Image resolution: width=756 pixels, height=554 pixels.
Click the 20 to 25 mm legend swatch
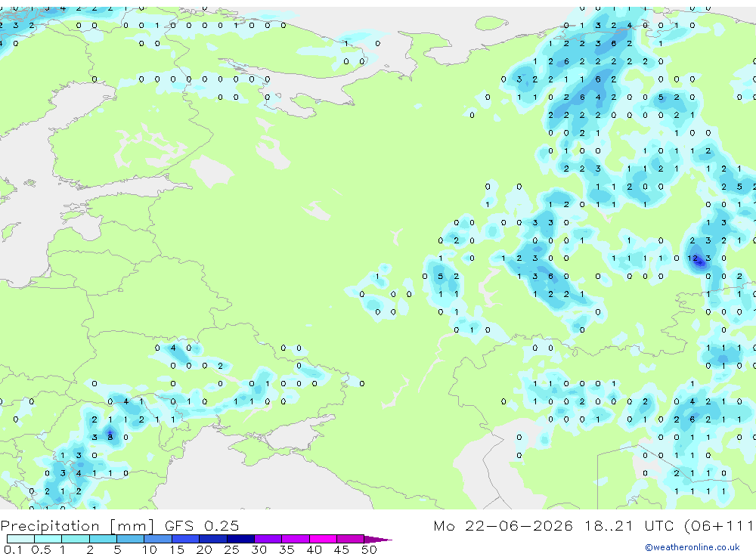tap(213, 539)
